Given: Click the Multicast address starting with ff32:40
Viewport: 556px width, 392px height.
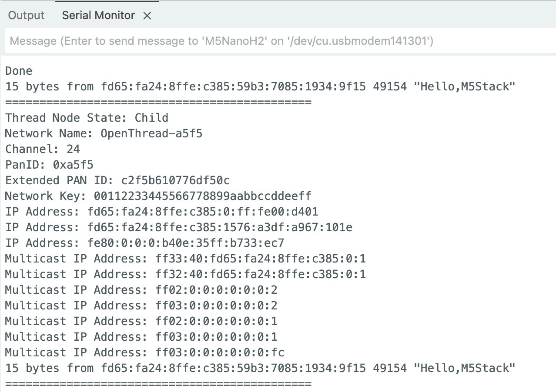Looking at the screenshot, I should [x=185, y=275].
